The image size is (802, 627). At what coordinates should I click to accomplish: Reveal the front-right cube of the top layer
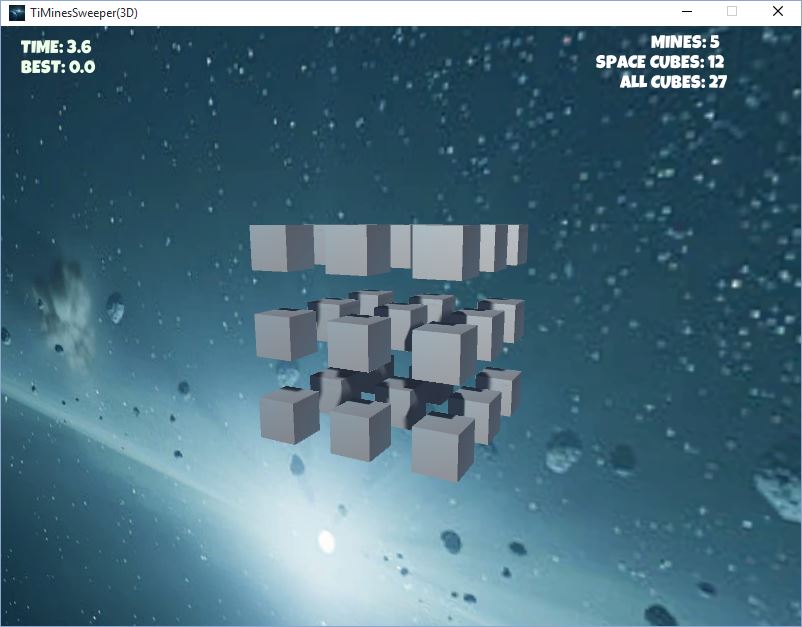tap(445, 253)
